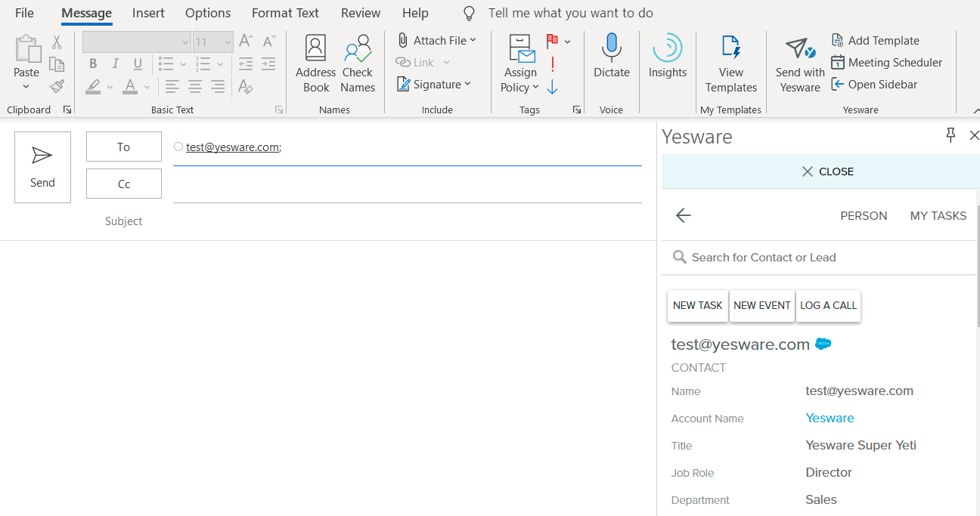
Task: Send the email with the Send button
Action: 42,167
